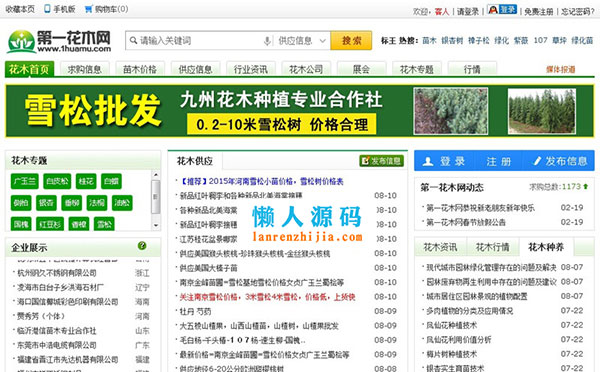
Task: Click the 花木专题 scrollbar up arrow
Action: 156,175
